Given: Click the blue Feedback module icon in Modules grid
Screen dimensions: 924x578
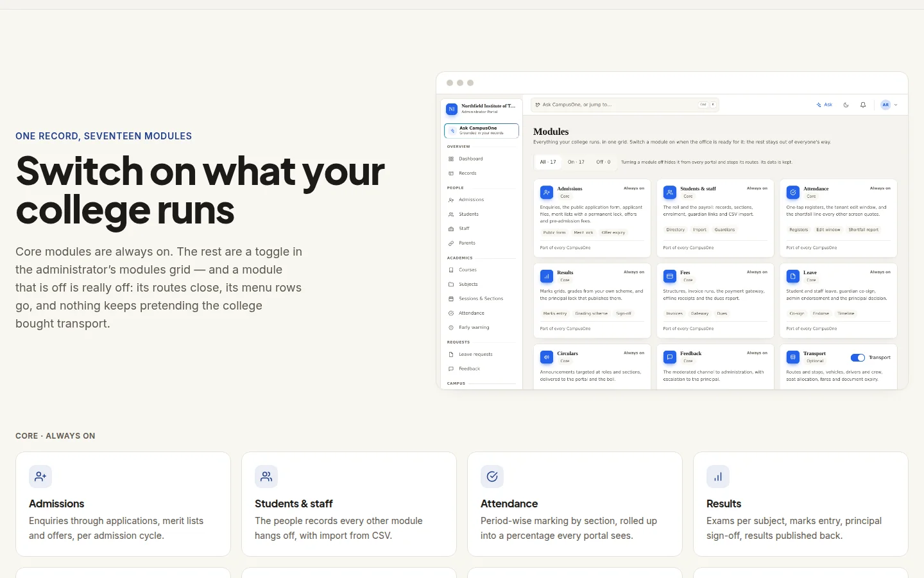Looking at the screenshot, I should pyautogui.click(x=670, y=357).
